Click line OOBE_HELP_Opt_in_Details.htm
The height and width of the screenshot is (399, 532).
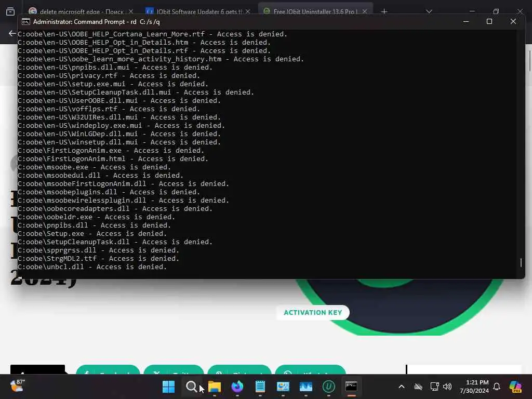point(144,43)
